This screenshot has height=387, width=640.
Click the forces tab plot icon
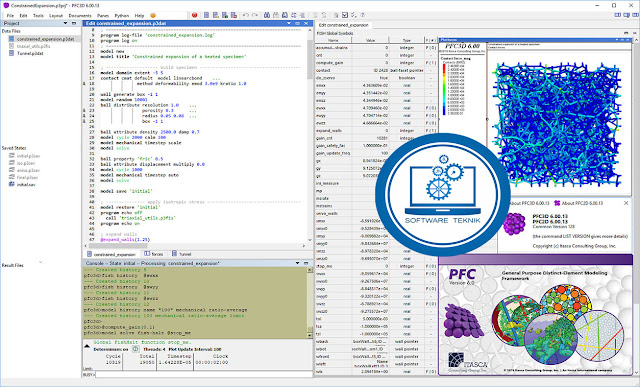click(147, 254)
